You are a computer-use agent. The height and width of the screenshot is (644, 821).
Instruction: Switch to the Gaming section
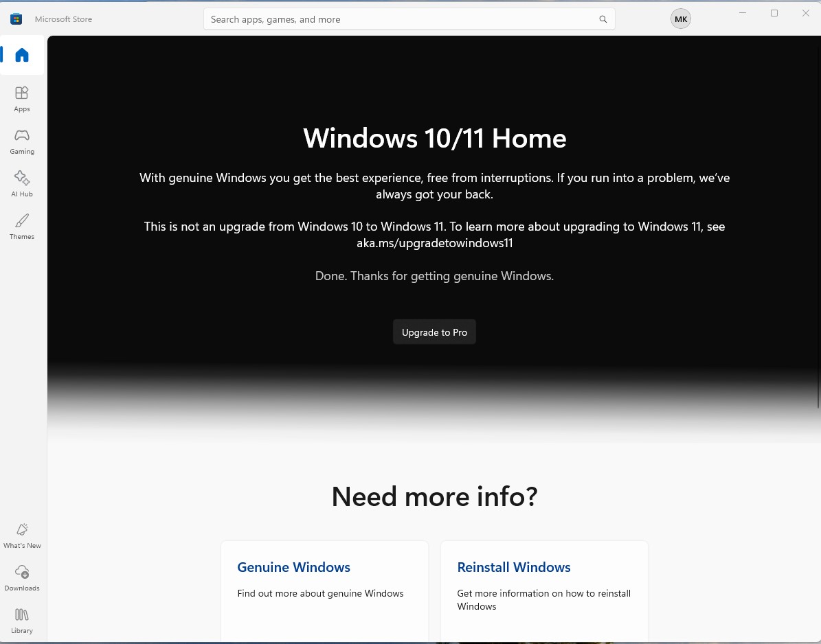[x=21, y=140]
